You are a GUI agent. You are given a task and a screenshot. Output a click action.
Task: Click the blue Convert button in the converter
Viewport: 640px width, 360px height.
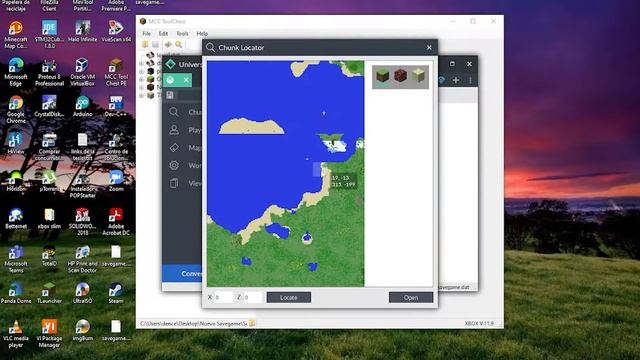(x=182, y=273)
